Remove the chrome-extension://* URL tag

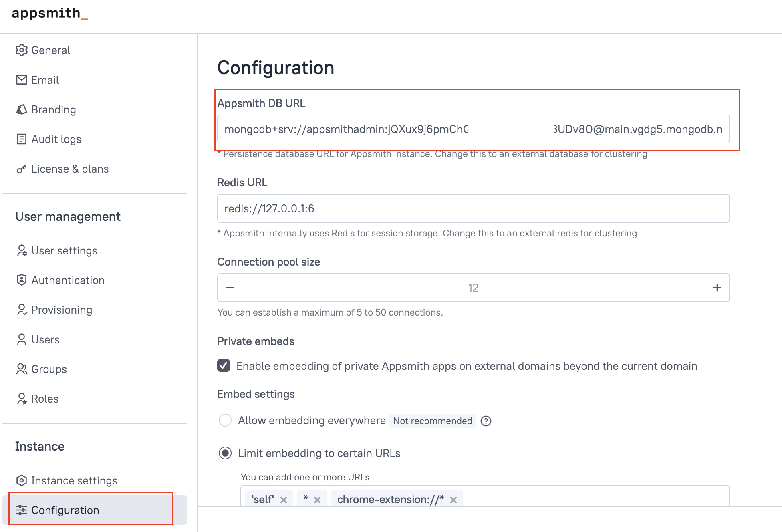point(453,500)
